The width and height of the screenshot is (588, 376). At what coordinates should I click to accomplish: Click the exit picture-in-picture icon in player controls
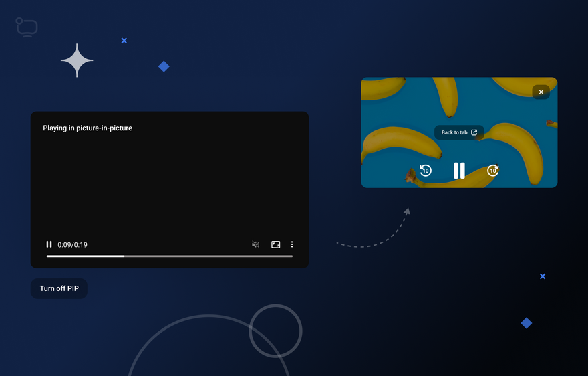275,244
